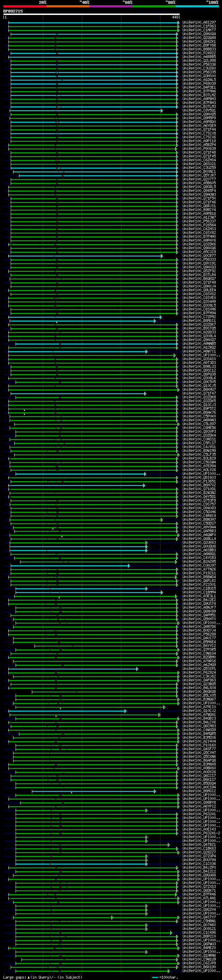Screen dimensions: 222x980
Task: Click the UniRef100_P56289 label
Action: click(x=199, y=634)
